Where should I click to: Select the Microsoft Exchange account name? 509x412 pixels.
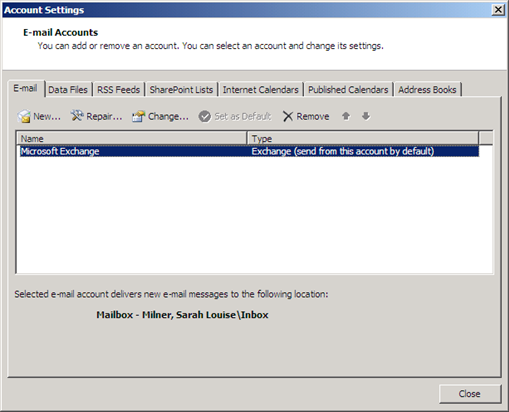click(60, 151)
